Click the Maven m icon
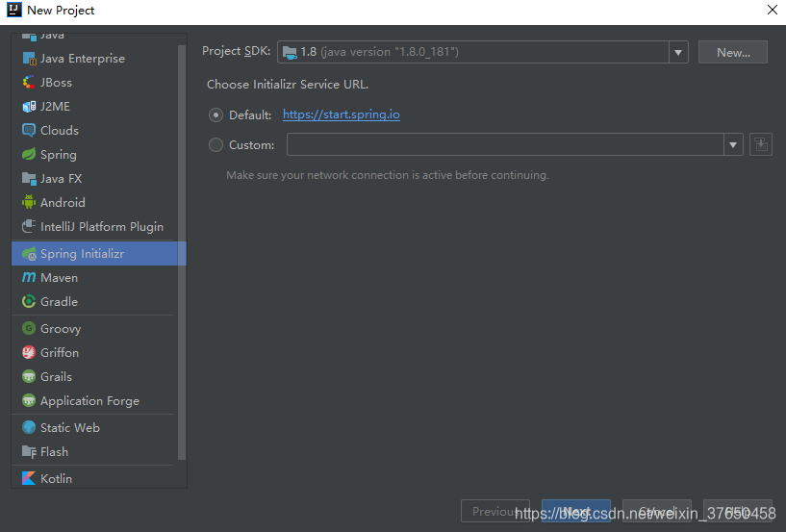Image resolution: width=786 pixels, height=532 pixels. point(29,277)
